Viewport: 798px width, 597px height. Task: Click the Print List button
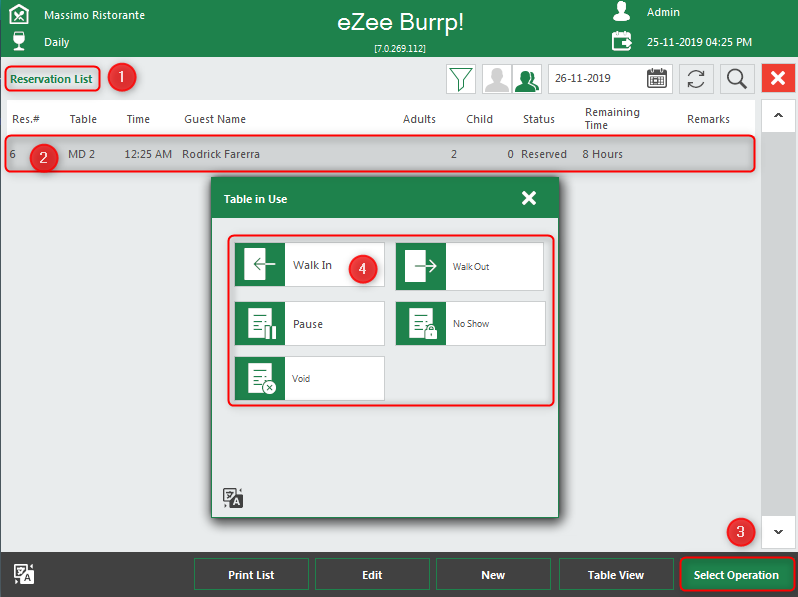[251, 575]
